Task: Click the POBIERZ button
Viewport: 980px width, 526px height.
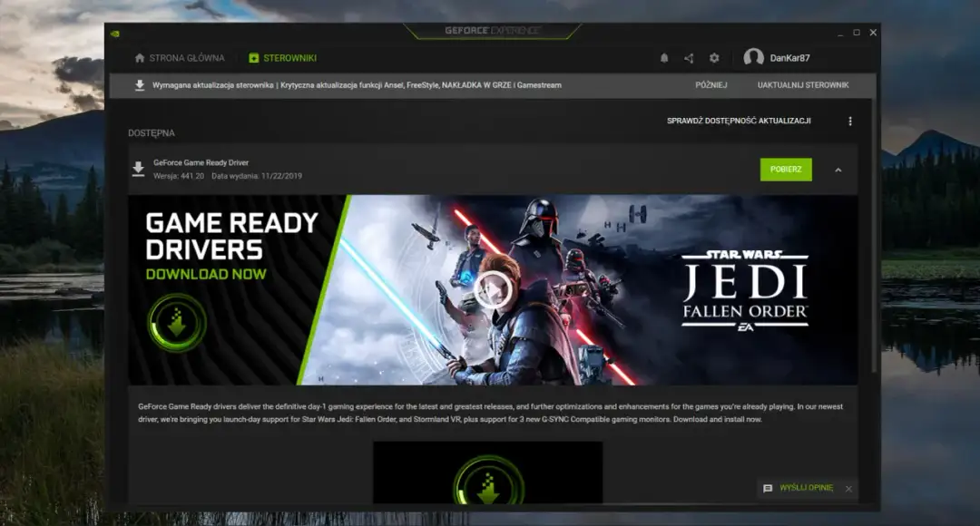Action: (x=785, y=169)
